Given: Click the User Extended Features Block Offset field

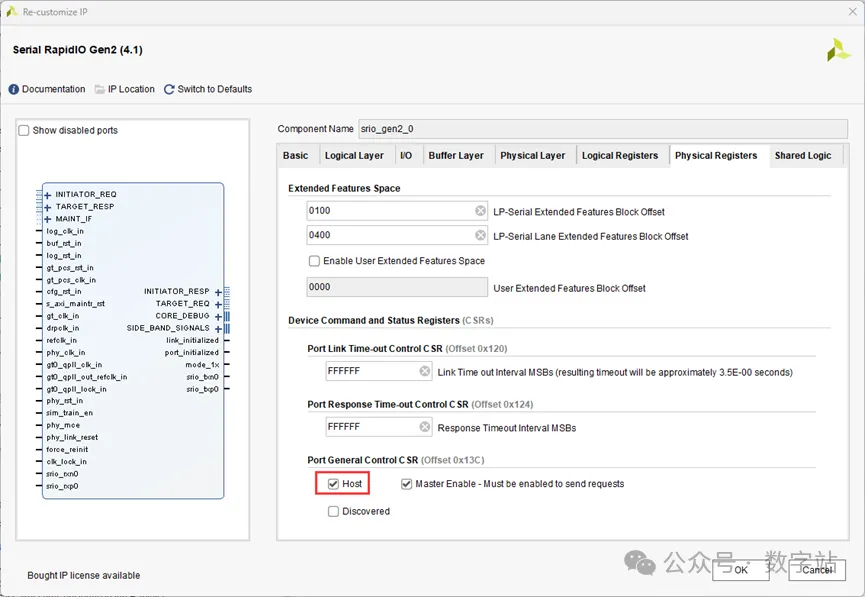Looking at the screenshot, I should pos(397,287).
